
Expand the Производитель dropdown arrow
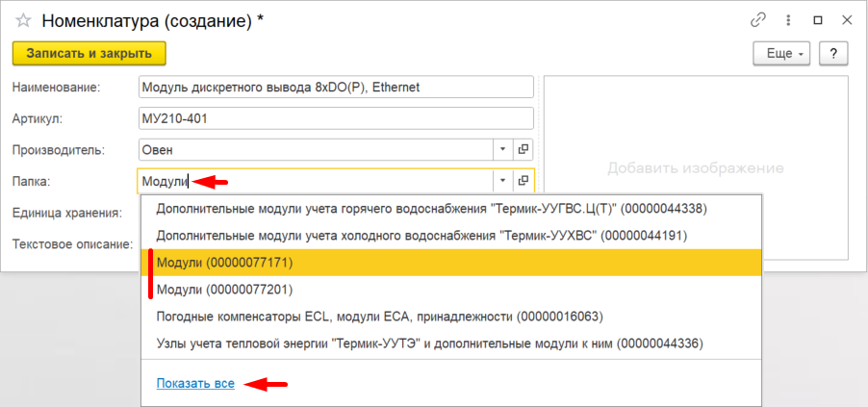[x=503, y=149]
